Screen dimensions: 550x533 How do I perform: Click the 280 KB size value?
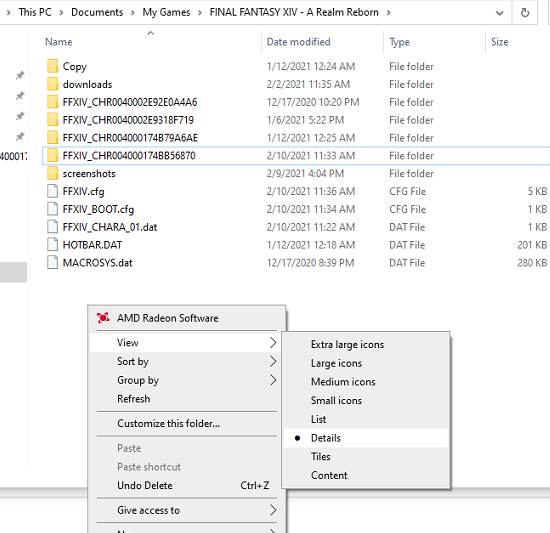[532, 262]
